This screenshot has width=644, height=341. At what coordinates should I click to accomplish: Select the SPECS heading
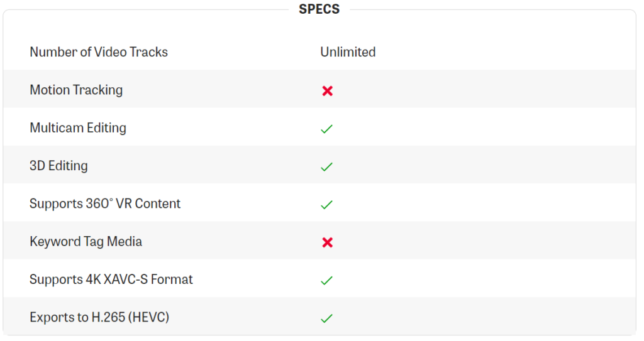(319, 9)
